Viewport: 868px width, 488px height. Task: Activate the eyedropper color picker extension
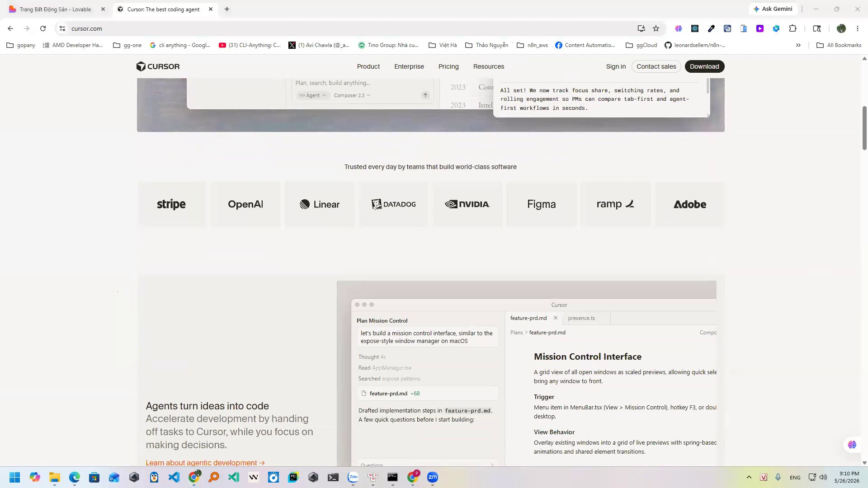[711, 28]
